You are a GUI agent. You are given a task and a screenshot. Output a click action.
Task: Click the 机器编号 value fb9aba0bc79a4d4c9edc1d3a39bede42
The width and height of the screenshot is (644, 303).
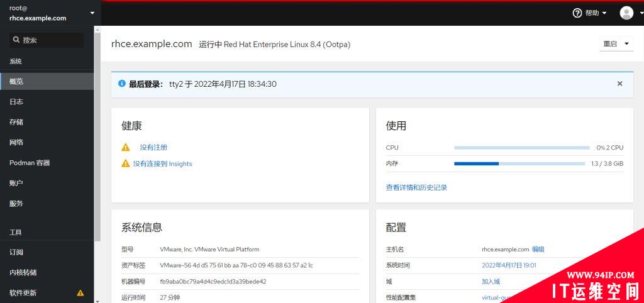click(213, 281)
